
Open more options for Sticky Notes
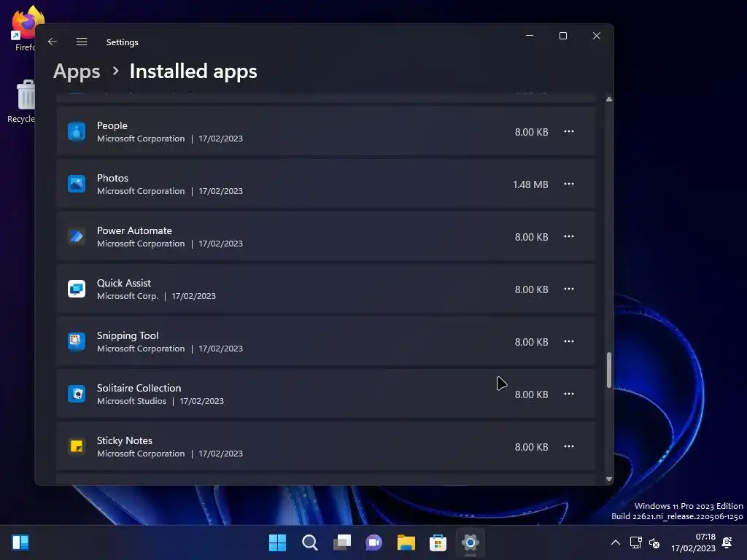coord(569,446)
